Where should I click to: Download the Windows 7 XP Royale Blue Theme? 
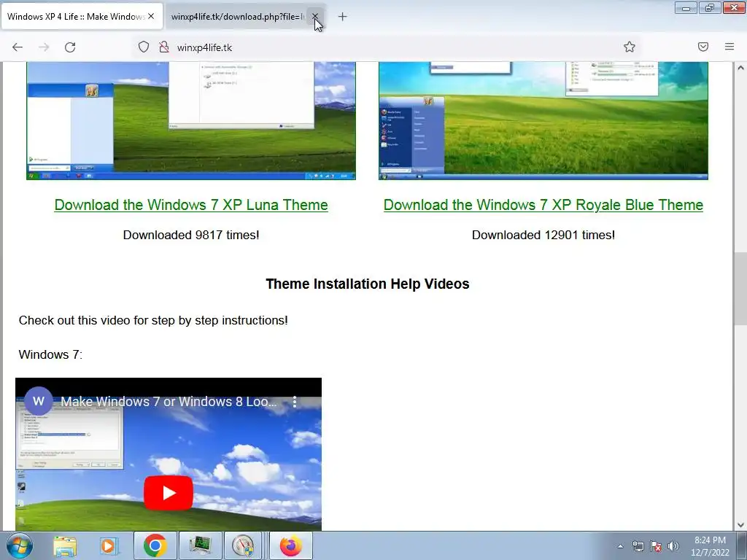click(x=543, y=205)
